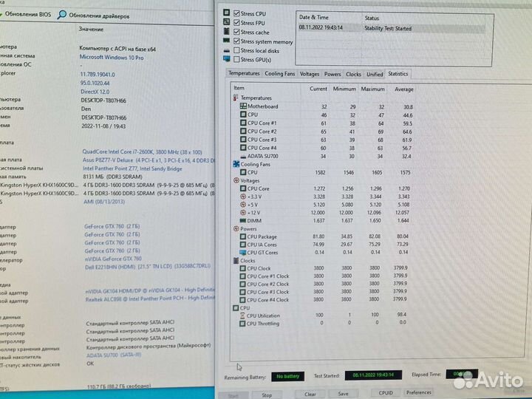
Task: Click the Save button
Action: tap(343, 394)
